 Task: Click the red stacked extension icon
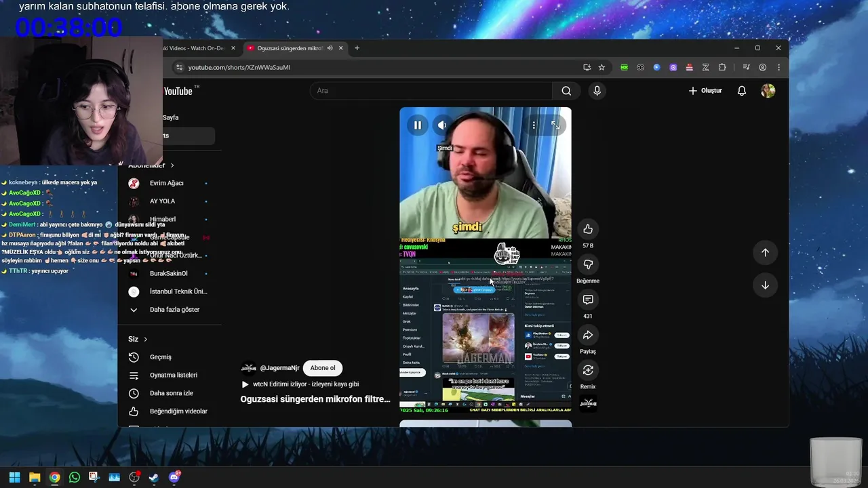click(x=689, y=67)
